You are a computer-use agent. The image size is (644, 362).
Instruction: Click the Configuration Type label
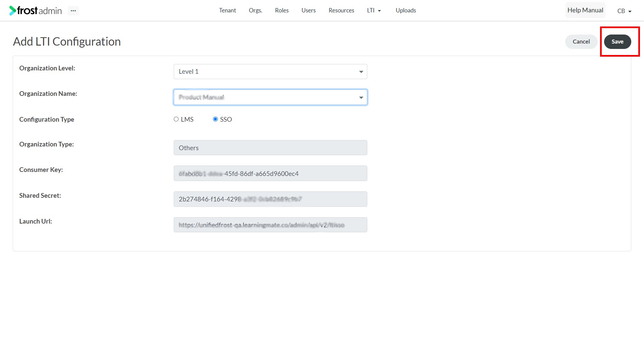coord(47,119)
